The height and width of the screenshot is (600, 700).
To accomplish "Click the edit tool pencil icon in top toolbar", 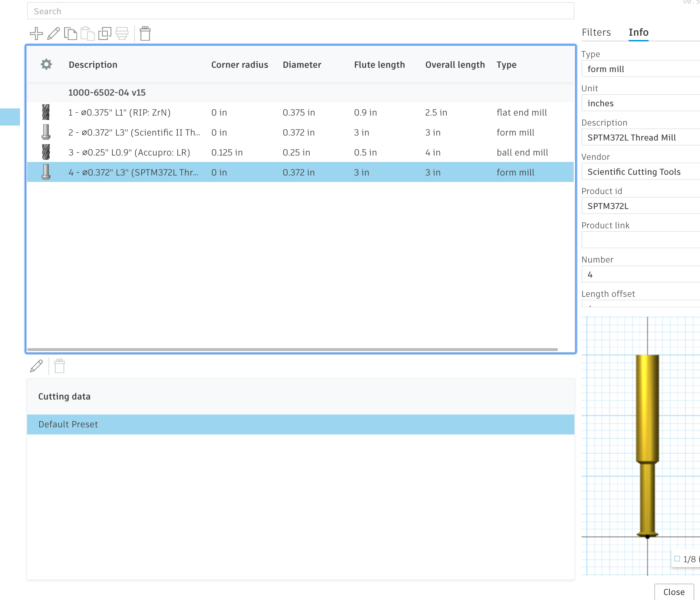I will click(x=54, y=34).
